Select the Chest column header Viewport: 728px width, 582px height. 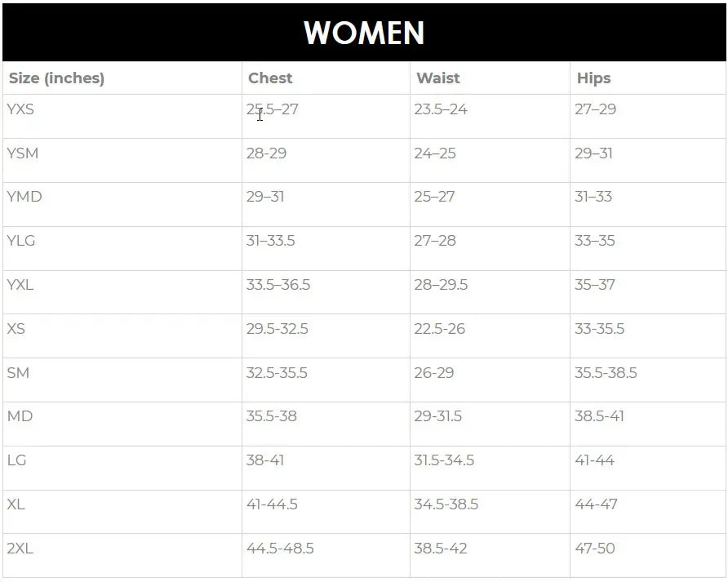coord(270,78)
